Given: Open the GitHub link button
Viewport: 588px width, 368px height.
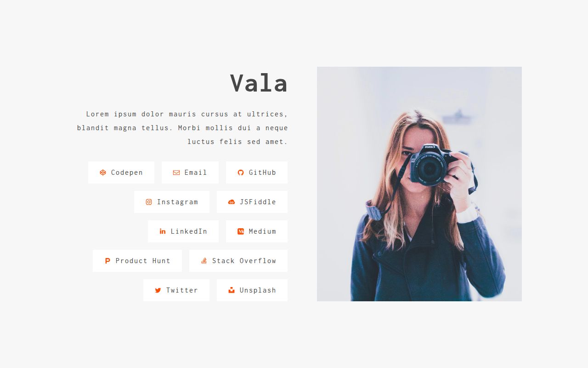Looking at the screenshot, I should pos(257,172).
